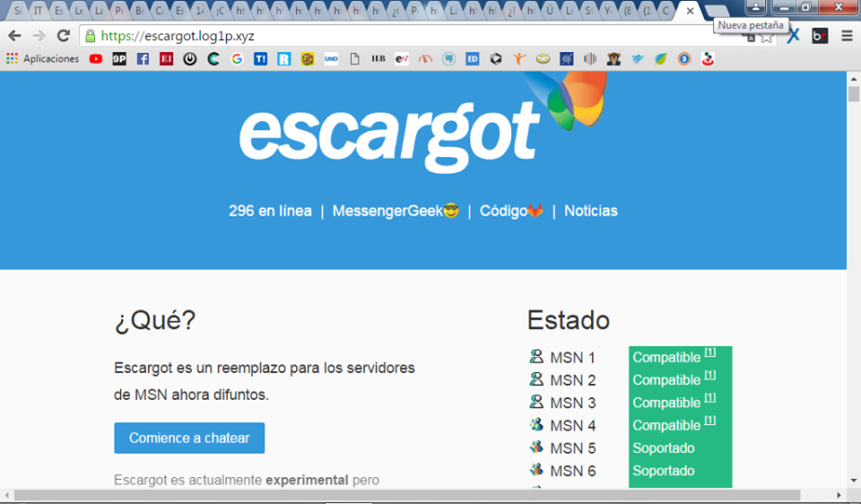Viewport: 861px width, 504px height.
Task: Close the current active tab
Action: (x=691, y=11)
